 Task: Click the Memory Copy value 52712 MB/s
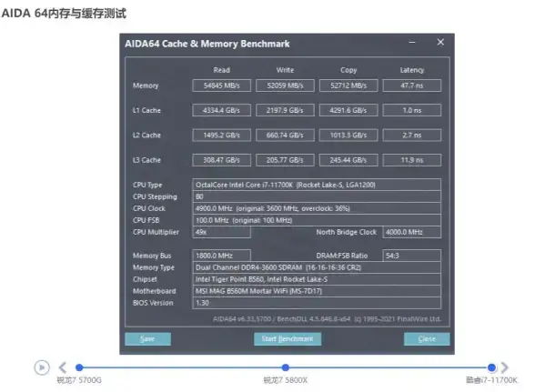coord(348,85)
